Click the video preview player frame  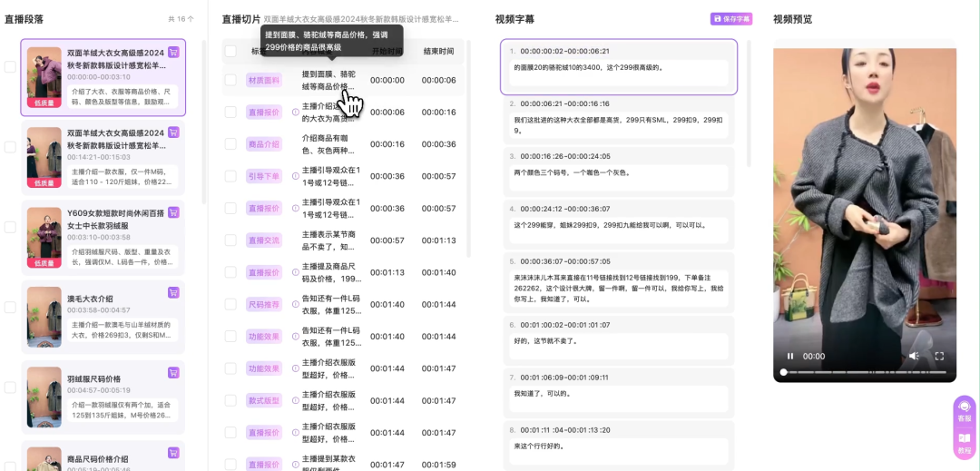[x=865, y=215]
